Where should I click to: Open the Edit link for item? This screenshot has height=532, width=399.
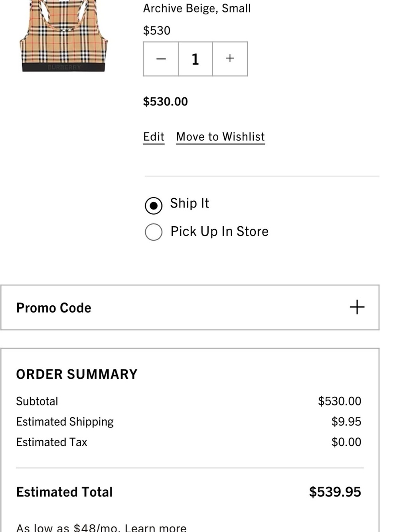[154, 137]
